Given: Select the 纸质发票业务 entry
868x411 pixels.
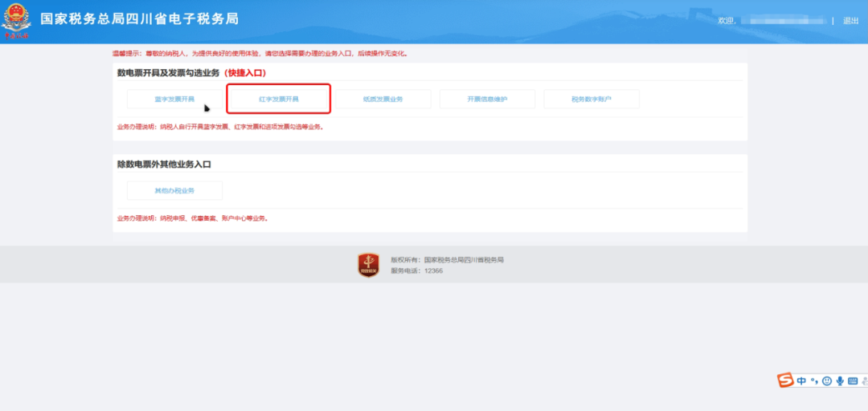Looking at the screenshot, I should 383,99.
